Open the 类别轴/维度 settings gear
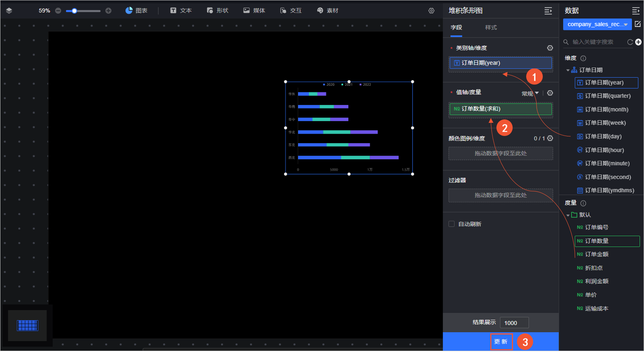 click(550, 48)
